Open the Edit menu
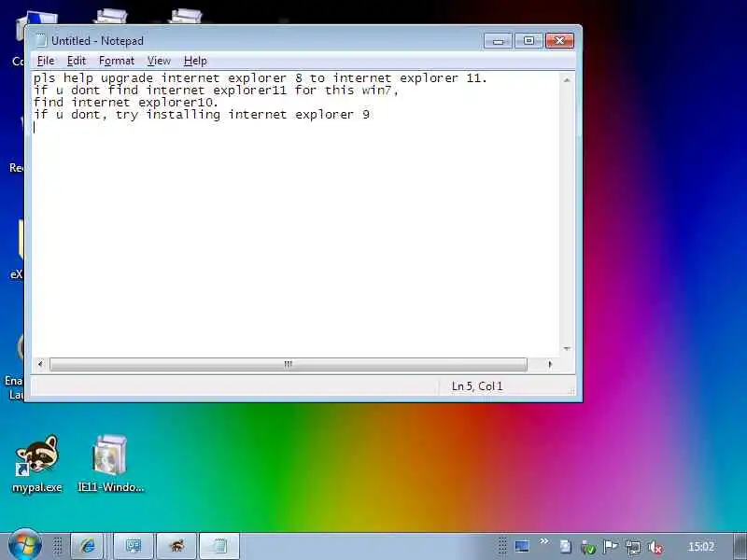 (x=77, y=61)
